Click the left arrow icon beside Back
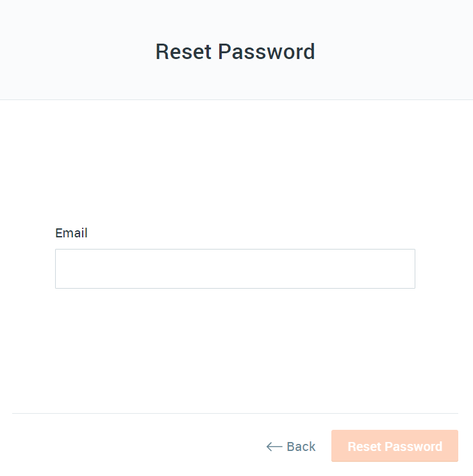 tap(274, 446)
